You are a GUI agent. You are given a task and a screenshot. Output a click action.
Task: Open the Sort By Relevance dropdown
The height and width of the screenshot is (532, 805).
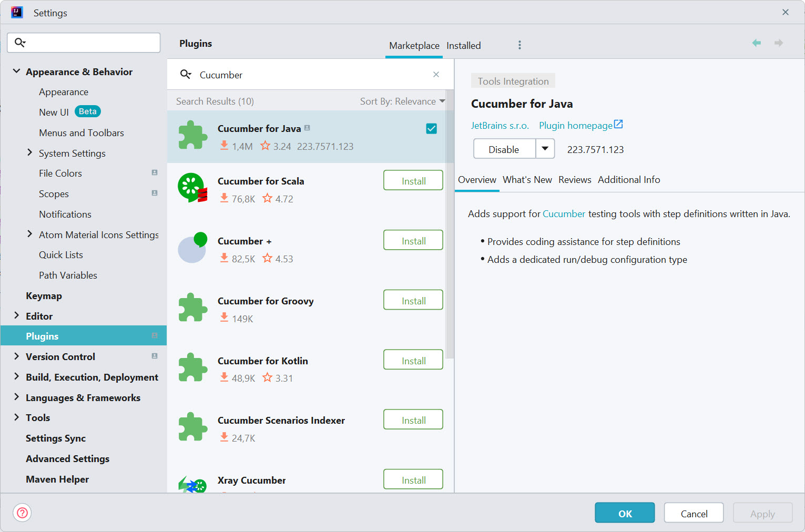[x=403, y=101]
